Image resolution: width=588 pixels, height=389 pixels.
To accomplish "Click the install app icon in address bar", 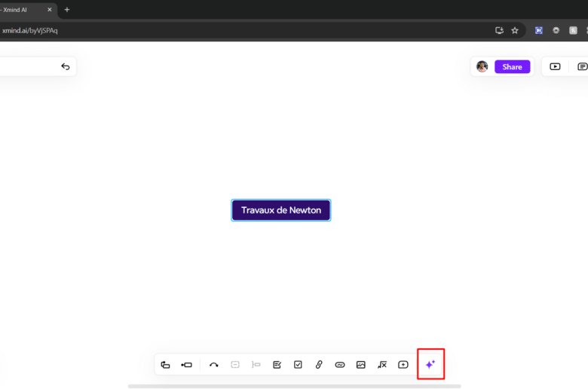I will coord(498,30).
